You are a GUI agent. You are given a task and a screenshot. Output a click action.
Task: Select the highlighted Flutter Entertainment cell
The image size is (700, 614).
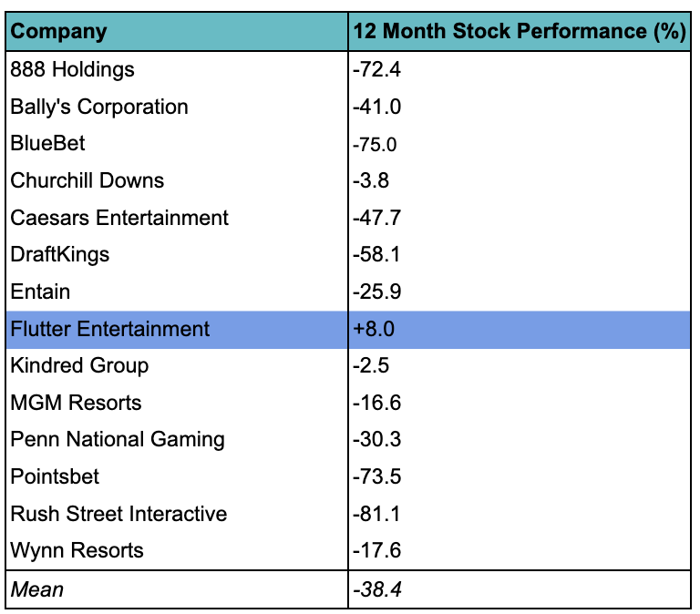coord(109,329)
